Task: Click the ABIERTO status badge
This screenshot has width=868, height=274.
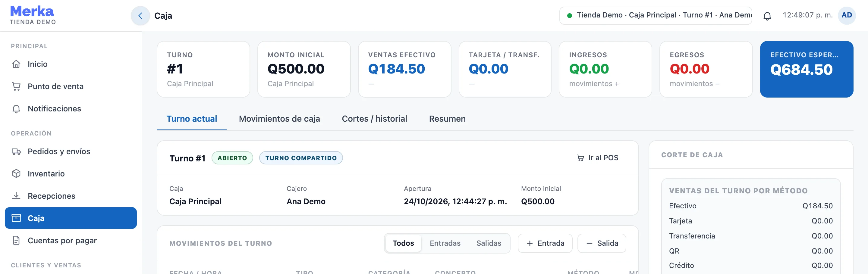Action: pyautogui.click(x=232, y=158)
